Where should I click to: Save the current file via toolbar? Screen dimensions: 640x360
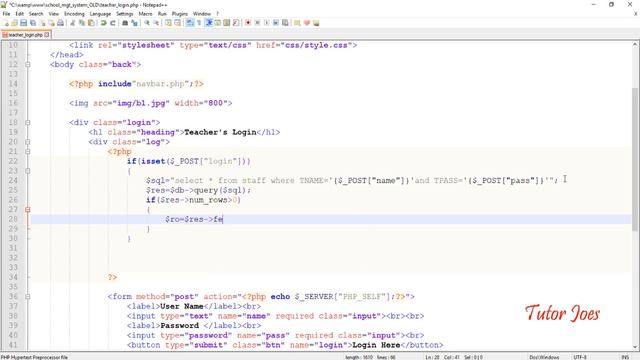click(x=23, y=23)
